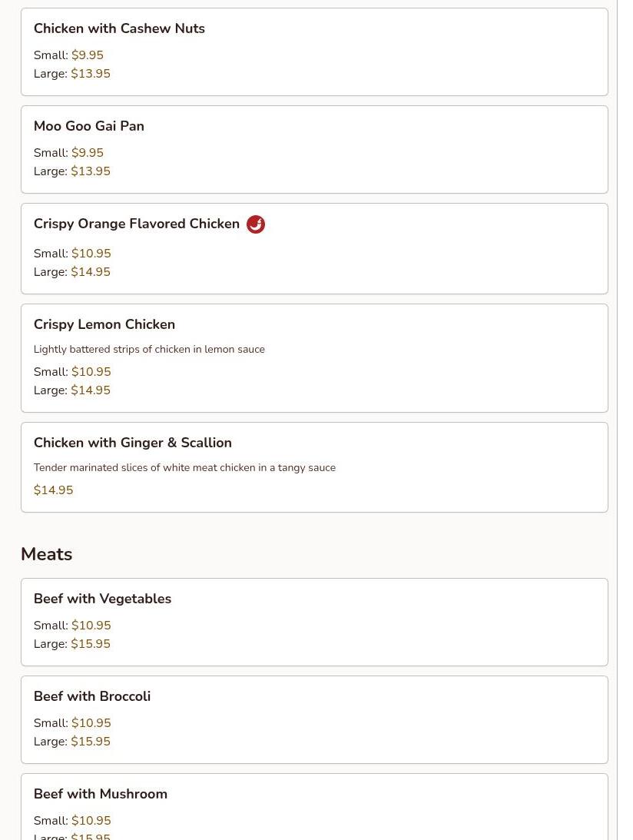Image resolution: width=633 pixels, height=840 pixels.
Task: Click Crispy Orange Flavored Chicken title
Action: [x=137, y=224]
